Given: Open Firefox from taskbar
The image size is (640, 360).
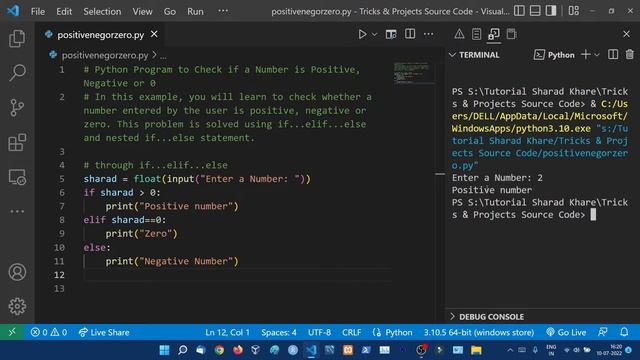Looking at the screenshot, I should [238, 350].
